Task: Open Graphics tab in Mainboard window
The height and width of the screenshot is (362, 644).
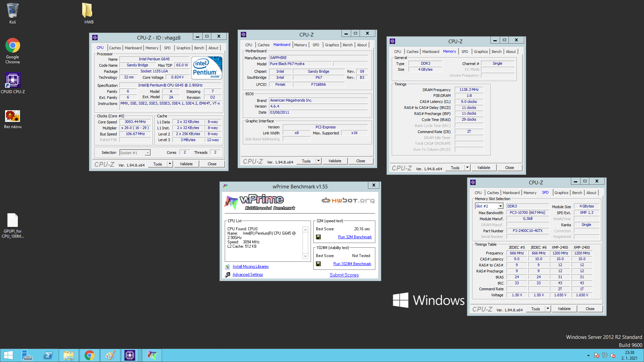Action: coord(332,45)
